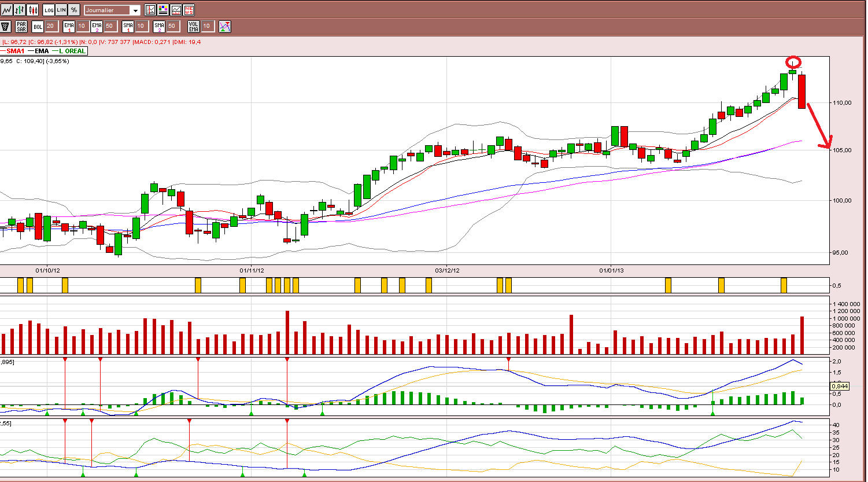Click the 'L: 96,72' low value
The image size is (868, 482).
15,42
